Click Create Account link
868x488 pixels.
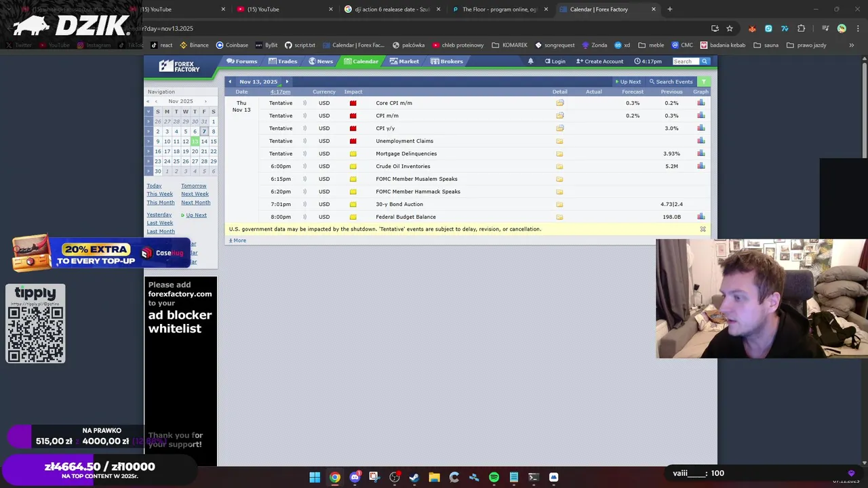point(599,61)
